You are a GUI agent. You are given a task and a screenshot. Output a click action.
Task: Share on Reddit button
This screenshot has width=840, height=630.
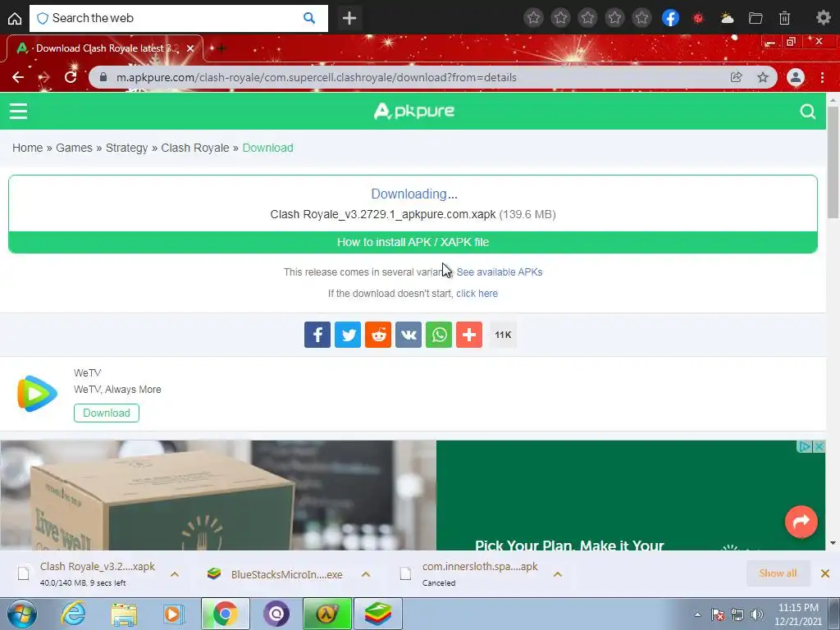377,335
